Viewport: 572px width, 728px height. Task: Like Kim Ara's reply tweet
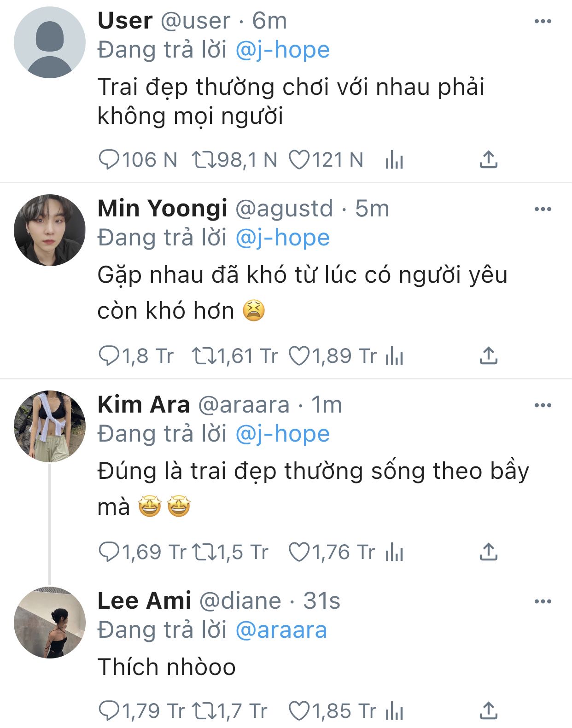point(299,552)
